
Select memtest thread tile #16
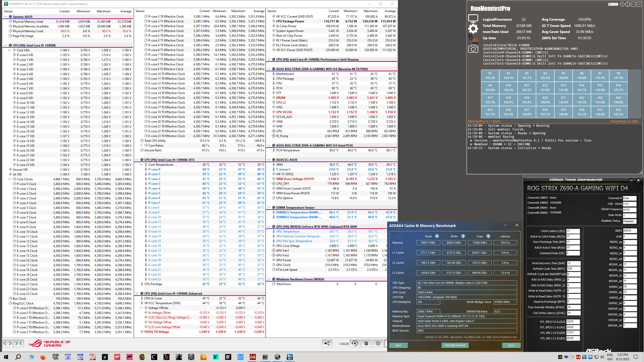[x=618, y=87]
